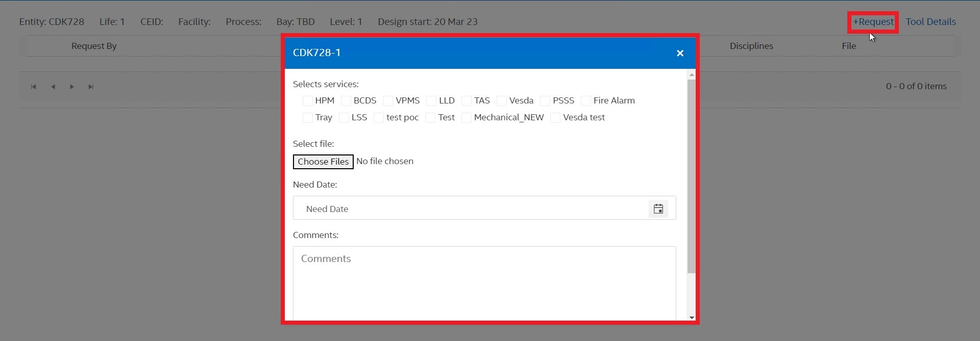Image resolution: width=980 pixels, height=341 pixels.
Task: Click into the Need Date field
Action: (470, 209)
